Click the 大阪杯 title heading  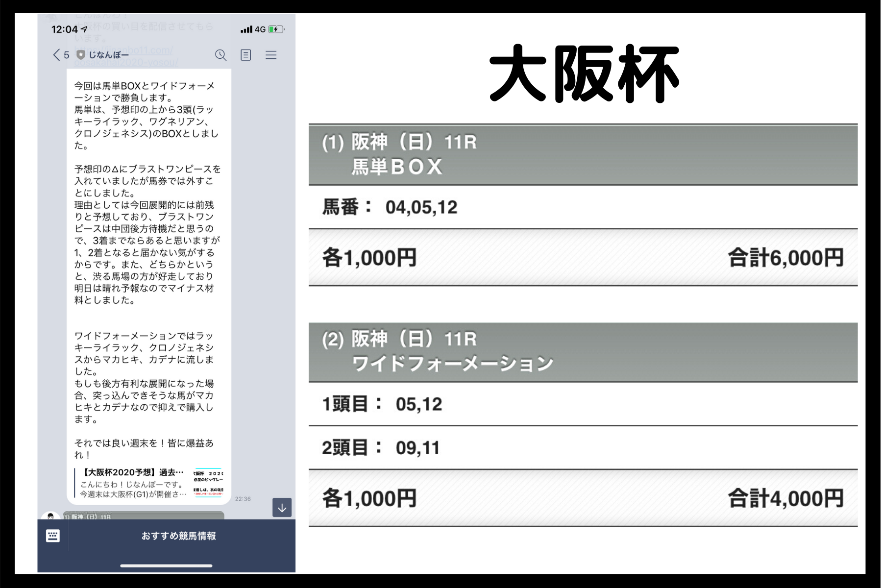point(584,73)
